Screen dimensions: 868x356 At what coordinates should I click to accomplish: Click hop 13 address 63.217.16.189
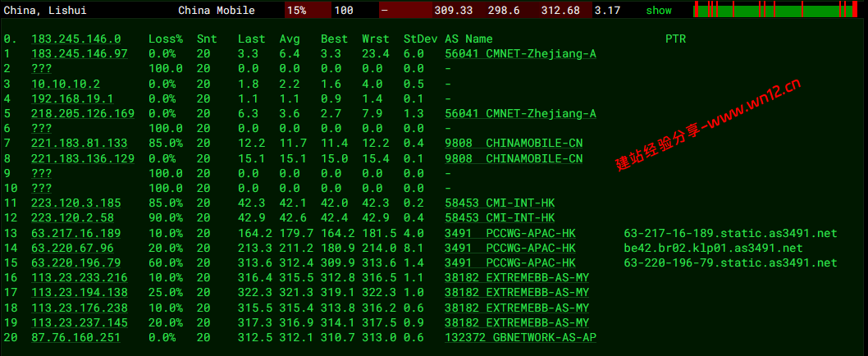click(x=76, y=233)
